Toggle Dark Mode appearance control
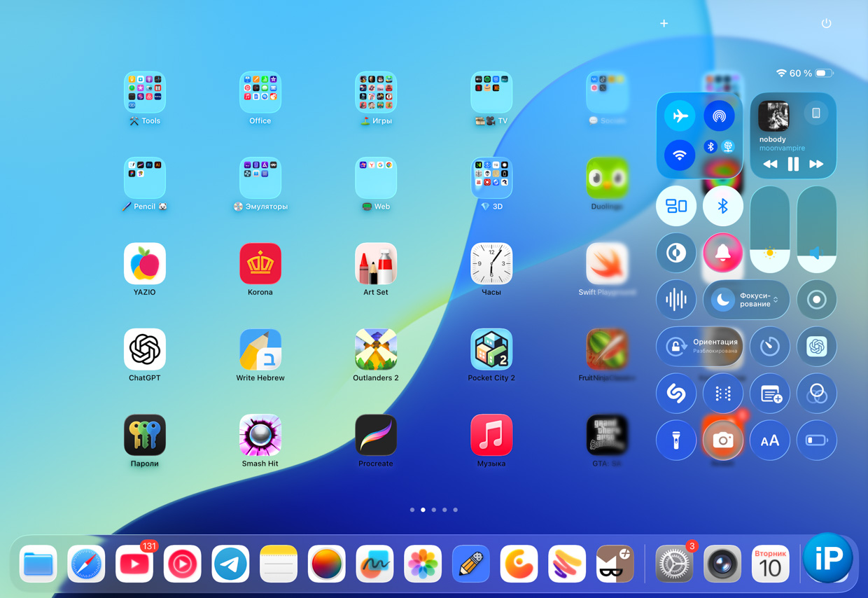 point(676,253)
